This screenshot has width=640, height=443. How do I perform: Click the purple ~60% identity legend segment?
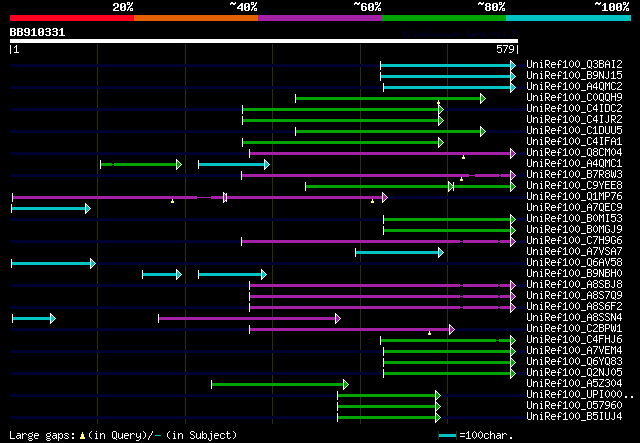click(x=320, y=18)
